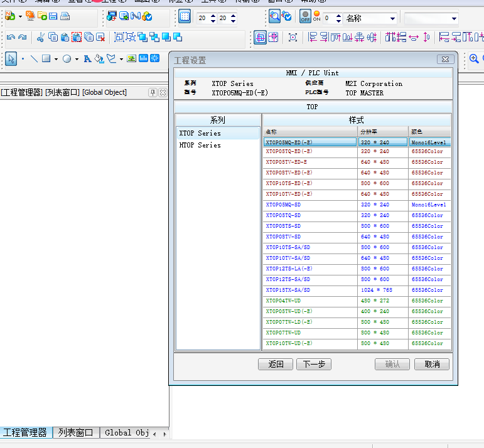Viewport: 484px width, 448px height.
Task: Click the Undo arrow icon
Action: [x=11, y=38]
